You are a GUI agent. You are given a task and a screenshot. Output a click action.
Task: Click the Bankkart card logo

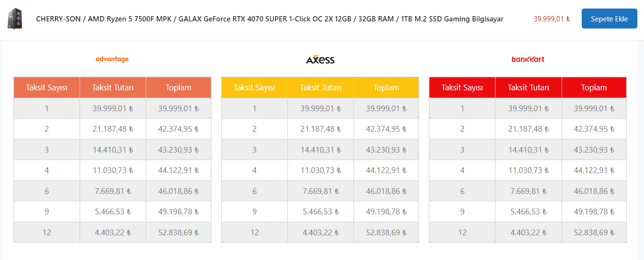[x=528, y=59]
